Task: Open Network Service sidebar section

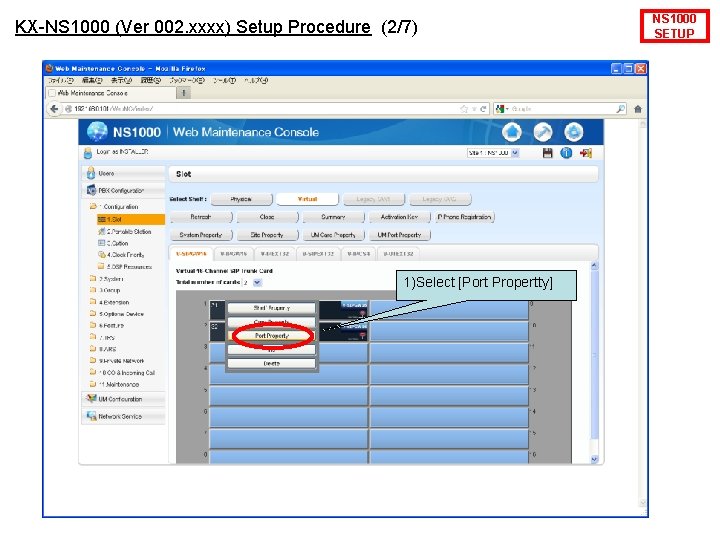Action: point(124,416)
